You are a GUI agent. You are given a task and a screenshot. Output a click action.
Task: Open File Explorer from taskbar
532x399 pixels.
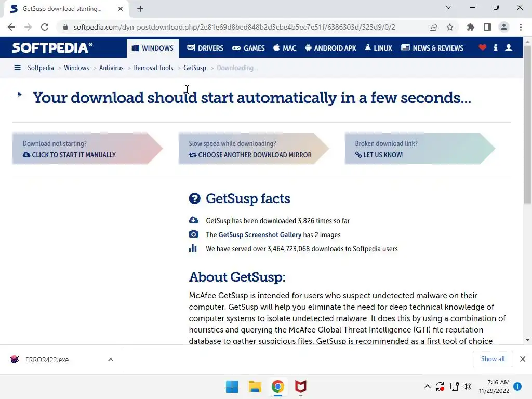[x=255, y=387]
